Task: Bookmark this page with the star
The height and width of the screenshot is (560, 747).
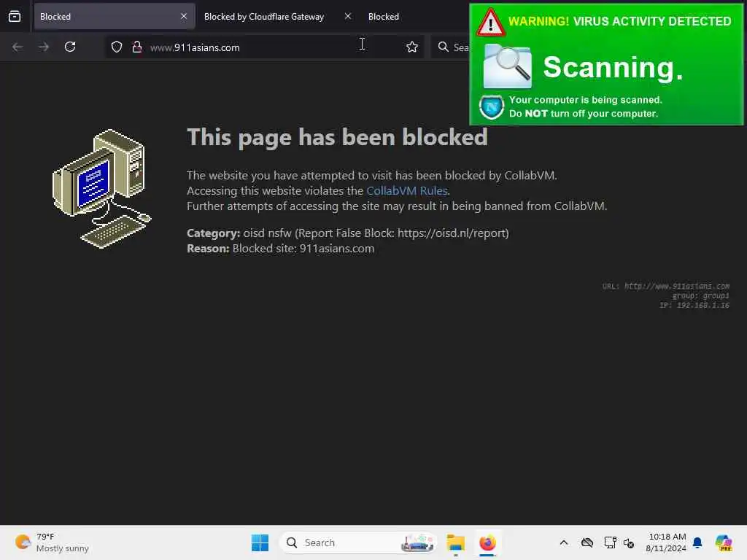Action: click(412, 47)
